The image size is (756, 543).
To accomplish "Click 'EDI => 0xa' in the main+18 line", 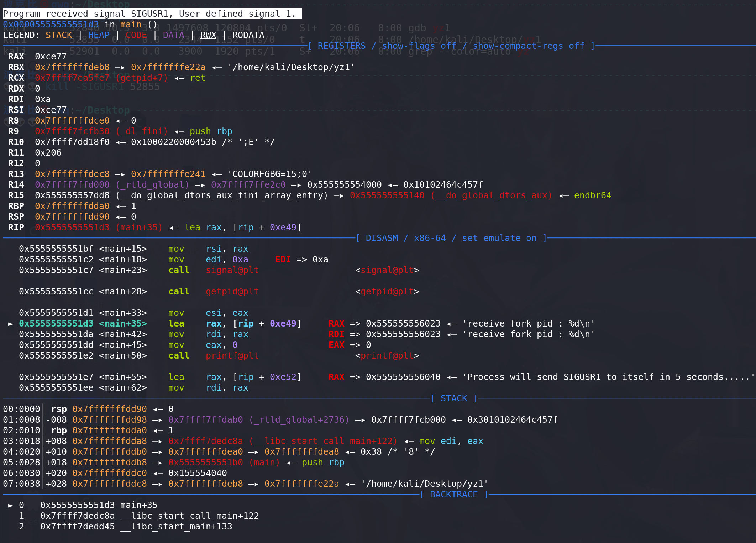I will [x=302, y=260].
